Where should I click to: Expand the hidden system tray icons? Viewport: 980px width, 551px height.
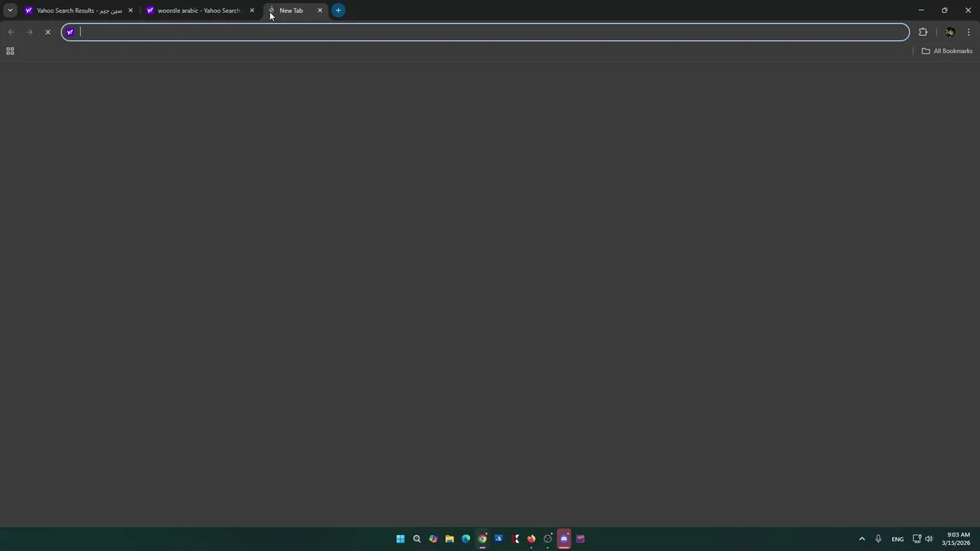point(862,539)
